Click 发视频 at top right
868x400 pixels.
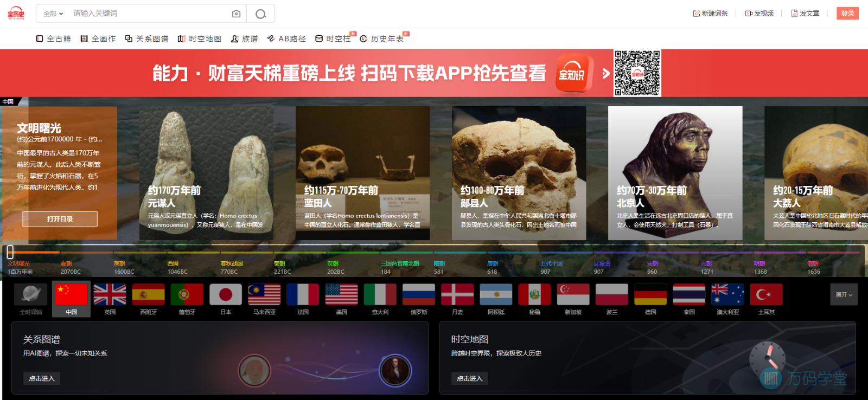tap(759, 14)
